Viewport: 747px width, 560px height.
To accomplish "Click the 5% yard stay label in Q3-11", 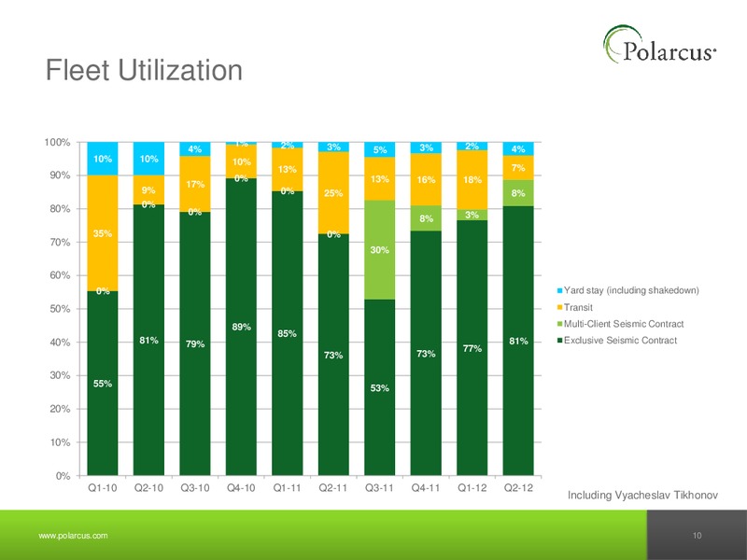I will pyautogui.click(x=380, y=149).
